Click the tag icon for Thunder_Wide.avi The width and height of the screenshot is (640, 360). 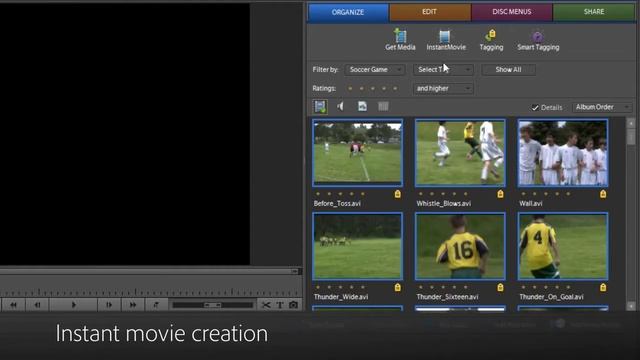click(x=398, y=288)
